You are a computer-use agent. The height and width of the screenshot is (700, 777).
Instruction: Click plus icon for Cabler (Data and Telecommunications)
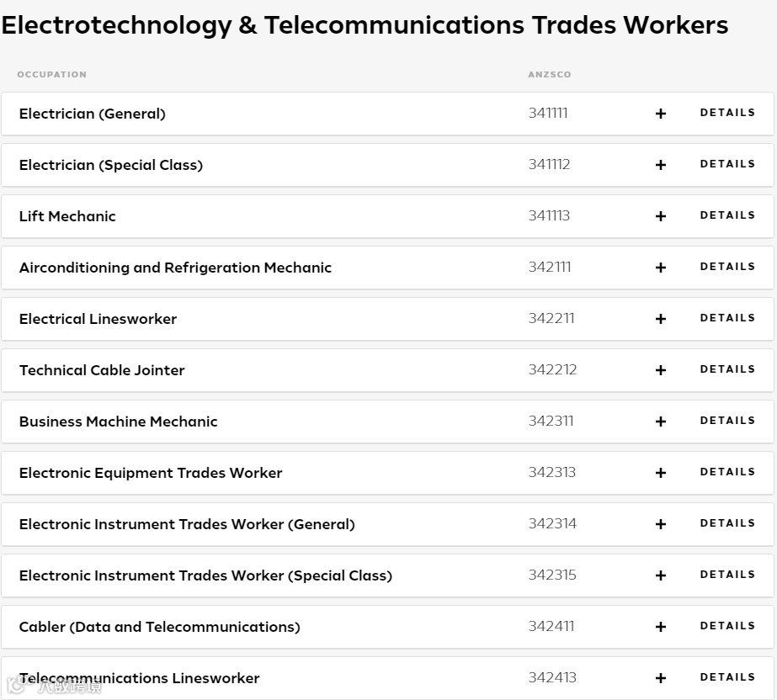[661, 627]
